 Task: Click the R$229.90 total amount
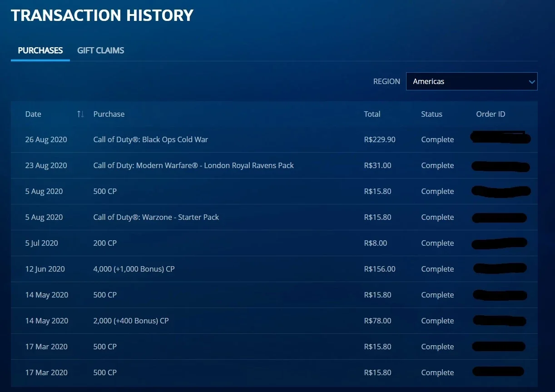click(380, 139)
